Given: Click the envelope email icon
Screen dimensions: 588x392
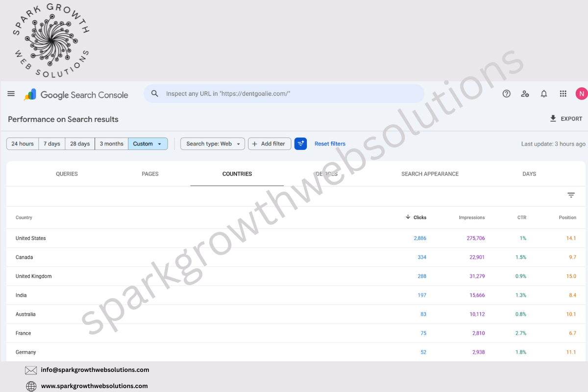Looking at the screenshot, I should click(31, 370).
